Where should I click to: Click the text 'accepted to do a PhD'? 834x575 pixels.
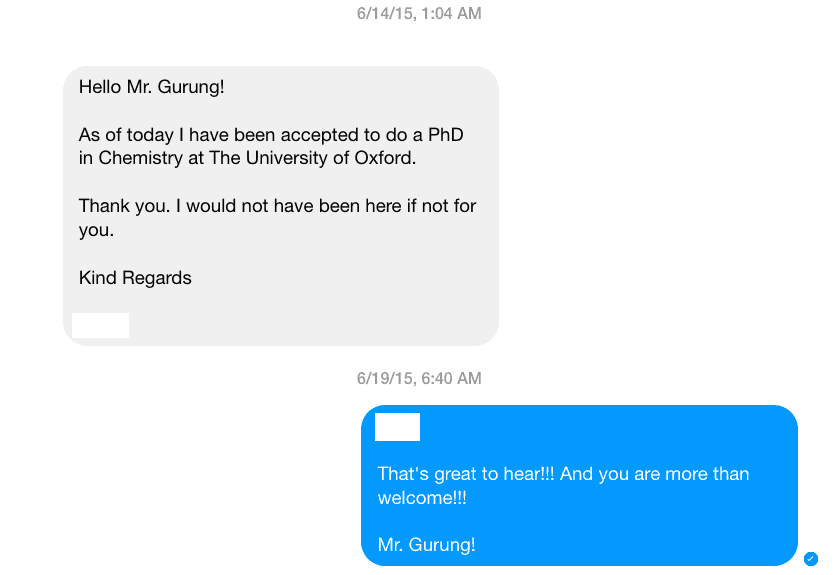(372, 135)
